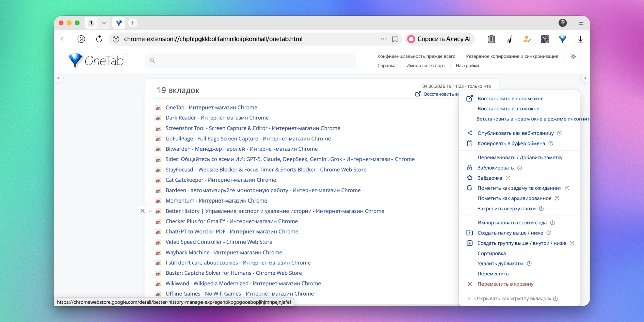The image size is (644, 322).
Task: Click the site info icon in address bar
Action: pos(116,39)
